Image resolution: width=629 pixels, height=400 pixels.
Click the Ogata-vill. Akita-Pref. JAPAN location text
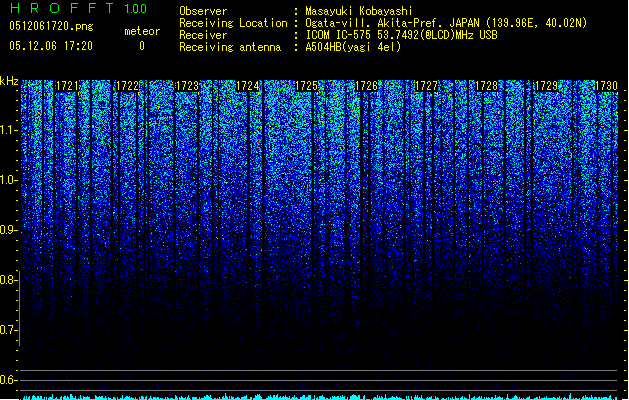point(446,23)
